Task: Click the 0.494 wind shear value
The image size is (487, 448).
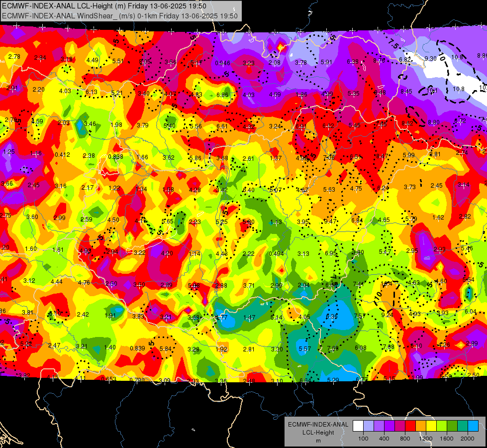Action: [277, 253]
